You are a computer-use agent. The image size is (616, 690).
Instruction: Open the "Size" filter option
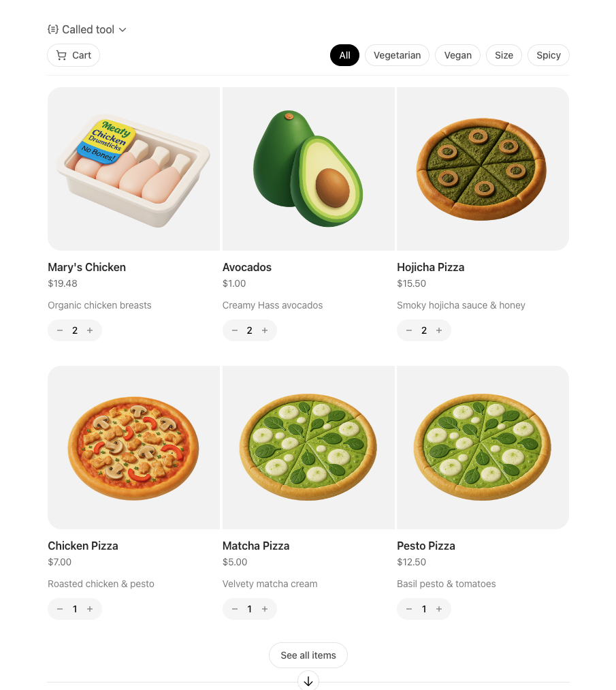[504, 55]
